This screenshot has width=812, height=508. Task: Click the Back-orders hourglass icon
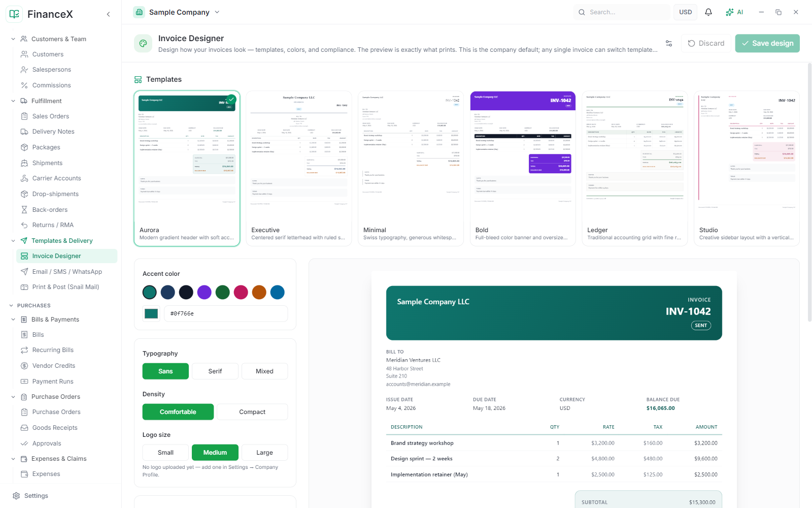24,210
